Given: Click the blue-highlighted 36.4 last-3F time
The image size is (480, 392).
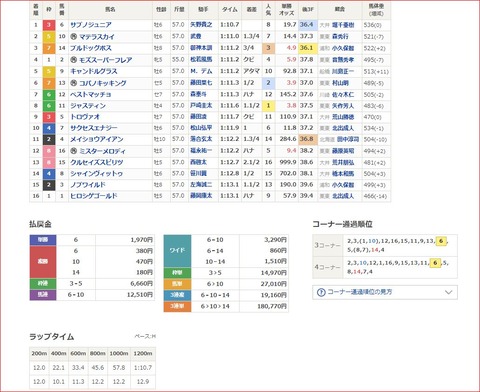Looking at the screenshot, I should click(x=307, y=25).
